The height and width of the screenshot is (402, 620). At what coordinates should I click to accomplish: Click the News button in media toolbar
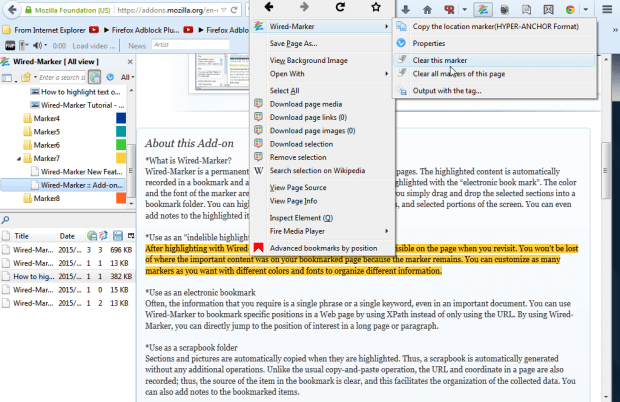137,46
